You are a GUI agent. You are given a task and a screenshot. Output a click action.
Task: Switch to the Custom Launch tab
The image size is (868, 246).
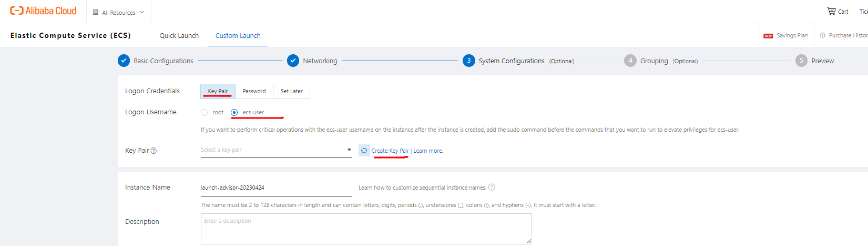pyautogui.click(x=238, y=35)
